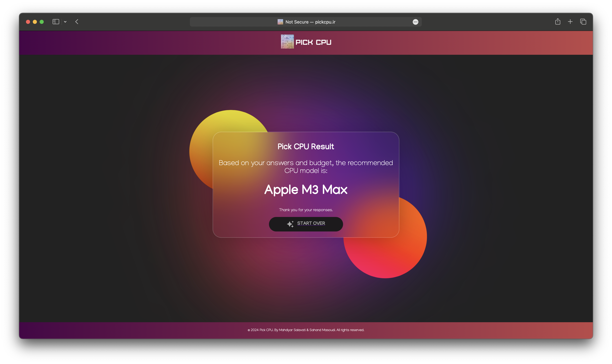Close the Safari window with red button
The height and width of the screenshot is (364, 612).
point(28,22)
